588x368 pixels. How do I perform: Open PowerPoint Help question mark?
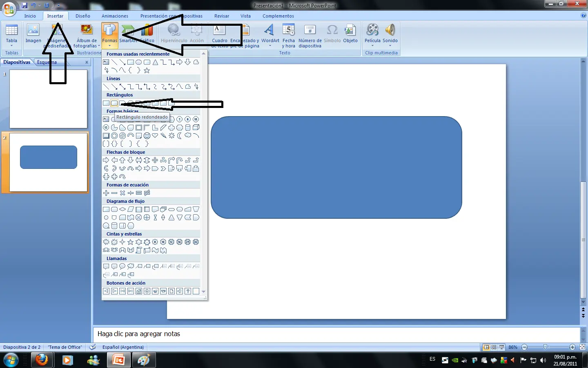coord(583,16)
